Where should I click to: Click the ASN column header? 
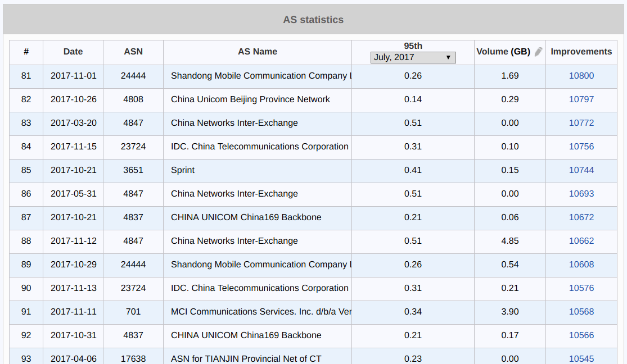coord(133,52)
